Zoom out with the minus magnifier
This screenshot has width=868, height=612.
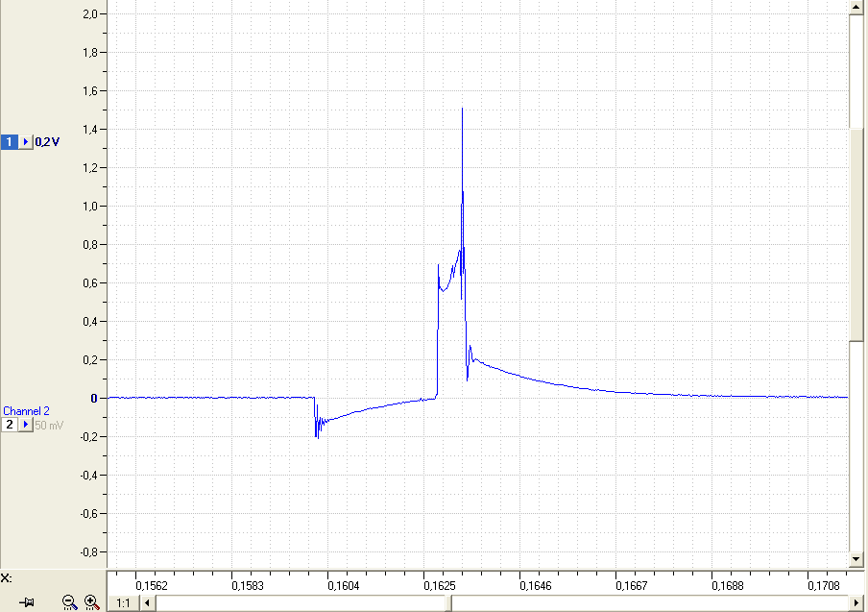(x=69, y=602)
